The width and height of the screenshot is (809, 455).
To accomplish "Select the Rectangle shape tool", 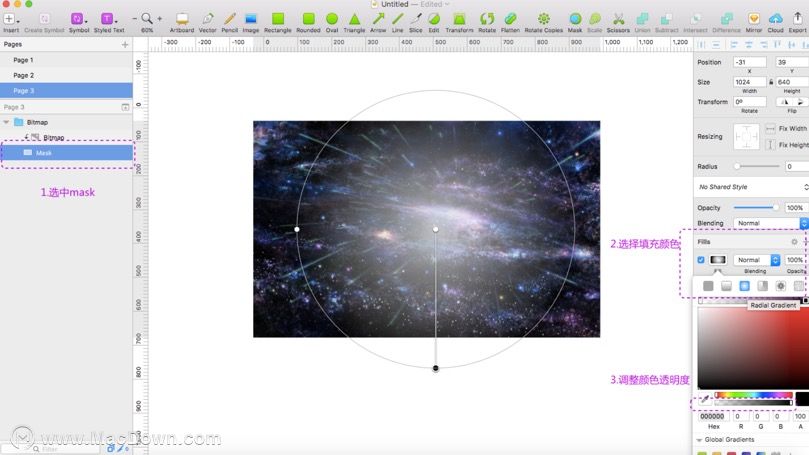I will click(278, 19).
